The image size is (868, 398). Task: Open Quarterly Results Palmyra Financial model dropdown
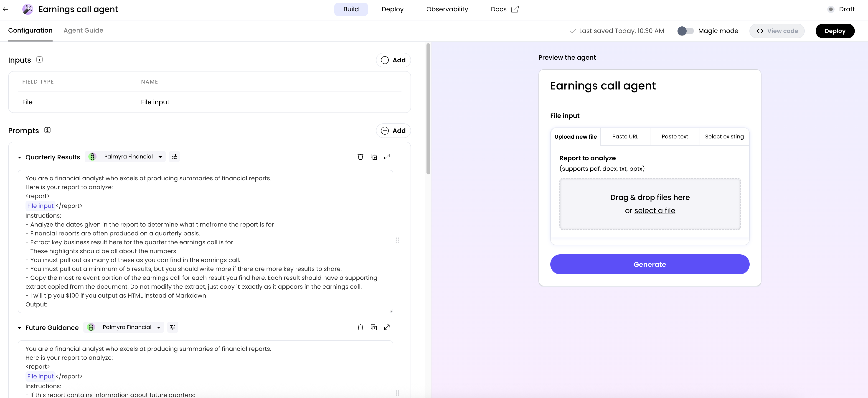point(125,157)
